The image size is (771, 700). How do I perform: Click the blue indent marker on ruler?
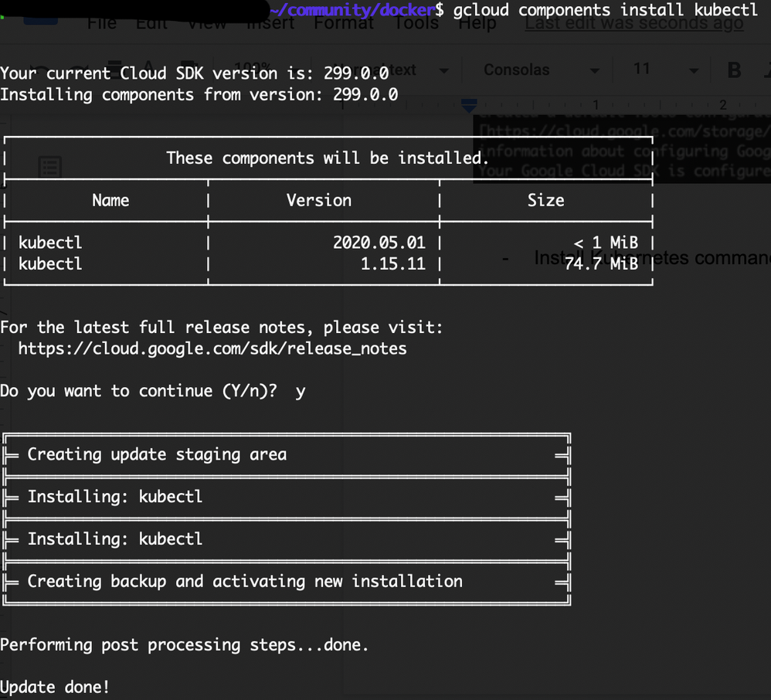click(468, 104)
